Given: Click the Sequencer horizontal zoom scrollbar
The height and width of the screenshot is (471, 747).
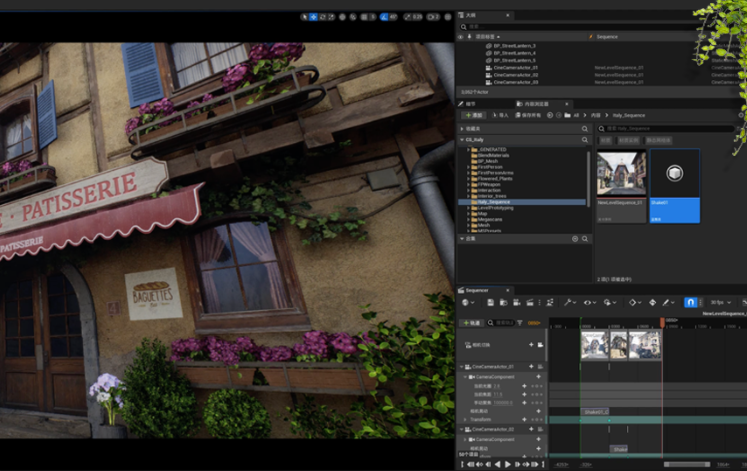Looking at the screenshot, I should (x=686, y=464).
